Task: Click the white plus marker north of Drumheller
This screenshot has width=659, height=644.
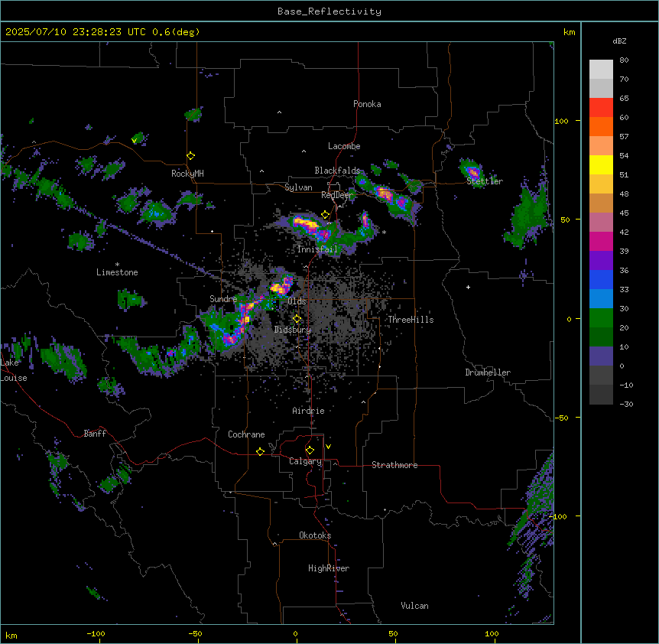Action: pyautogui.click(x=468, y=287)
